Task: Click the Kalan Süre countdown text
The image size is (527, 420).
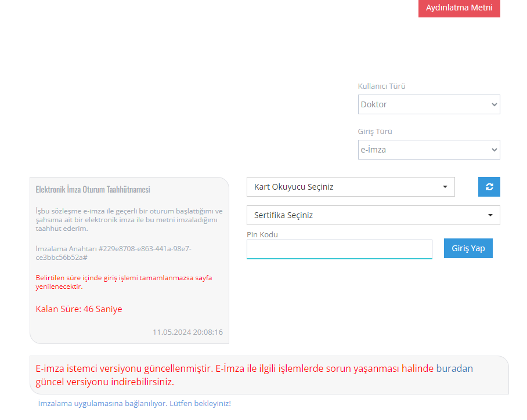Action: (79, 309)
